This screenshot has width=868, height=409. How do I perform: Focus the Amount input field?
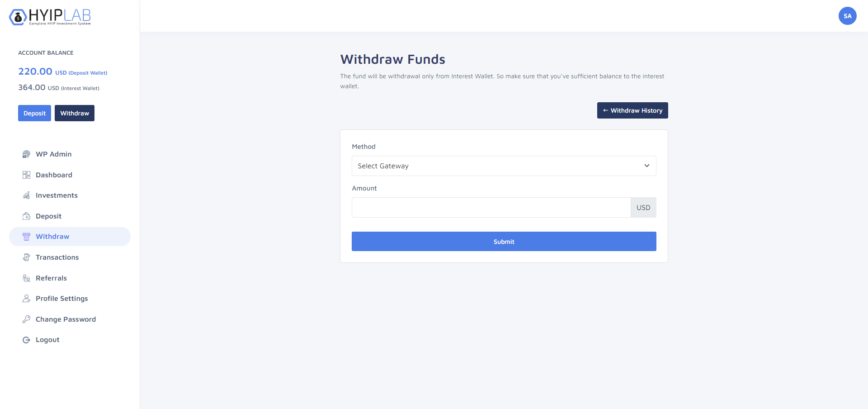tap(491, 208)
